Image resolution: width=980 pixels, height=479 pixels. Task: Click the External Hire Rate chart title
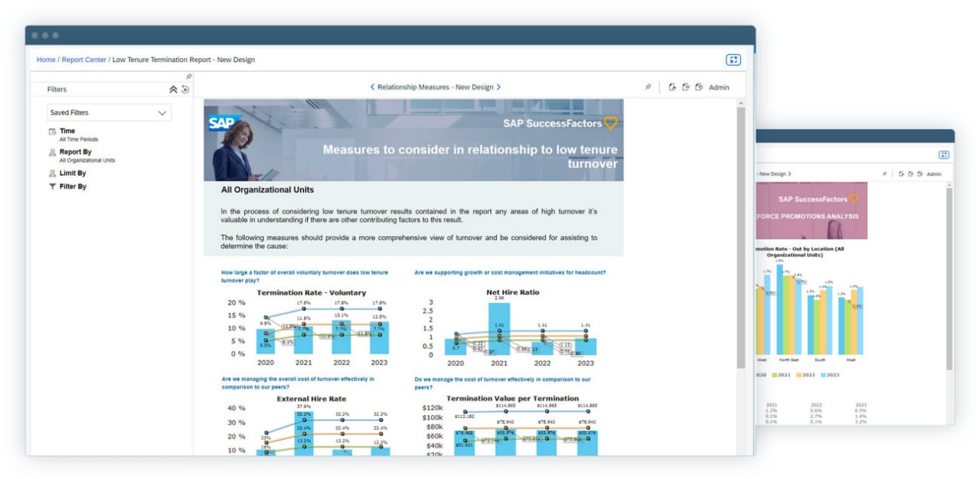click(311, 399)
